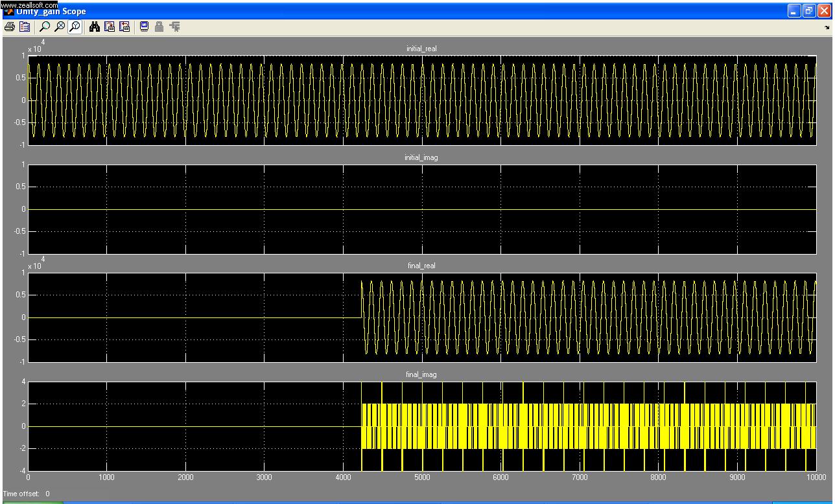
Task: Click the Autoscale binoculars icon
Action: tap(95, 27)
